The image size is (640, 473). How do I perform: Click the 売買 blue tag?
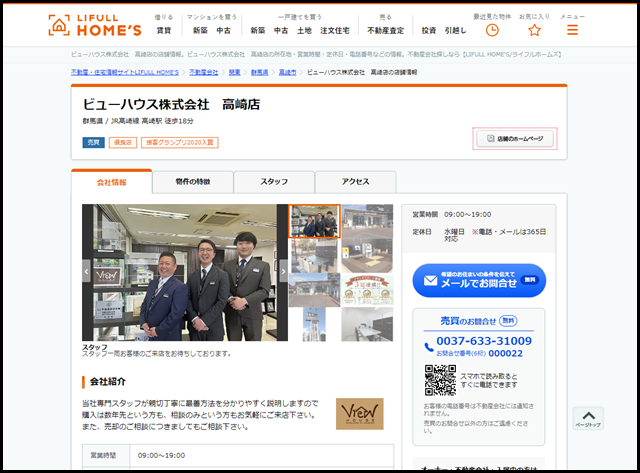point(93,142)
